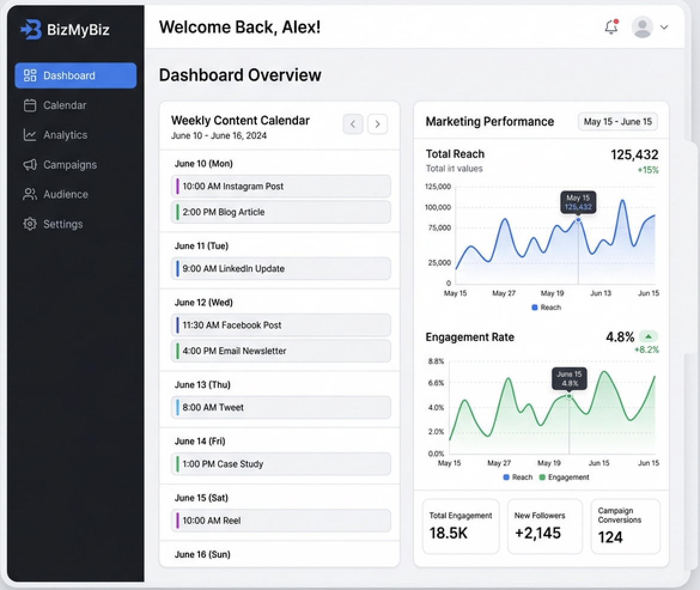Open the May 15 - June 15 date range

click(x=617, y=121)
